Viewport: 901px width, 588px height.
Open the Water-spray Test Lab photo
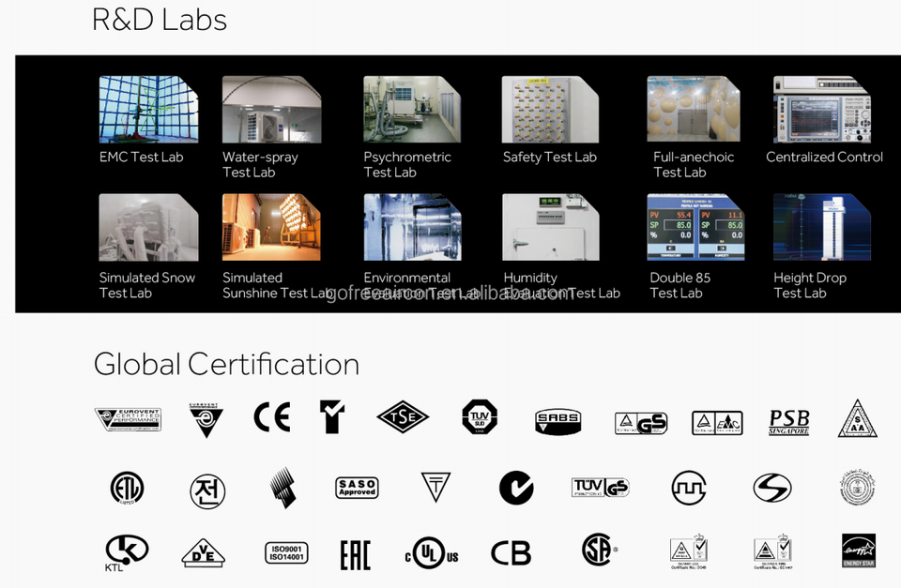pos(272,109)
